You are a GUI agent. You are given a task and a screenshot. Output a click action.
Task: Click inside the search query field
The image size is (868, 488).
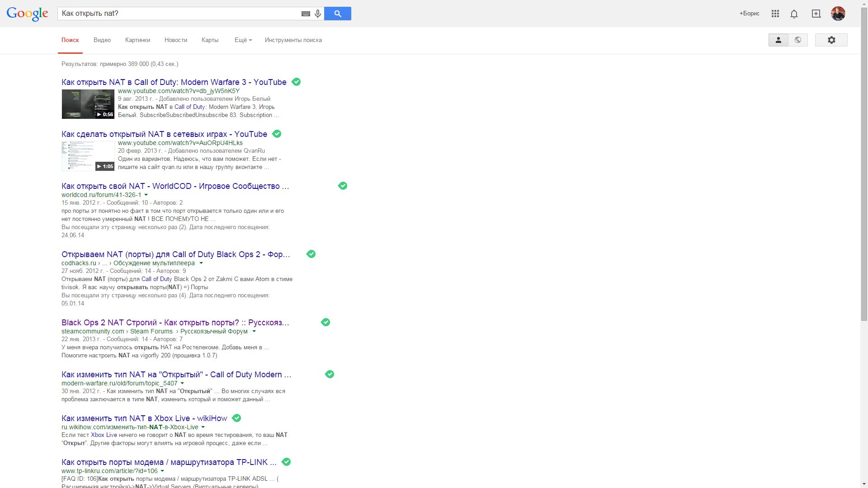(x=179, y=14)
